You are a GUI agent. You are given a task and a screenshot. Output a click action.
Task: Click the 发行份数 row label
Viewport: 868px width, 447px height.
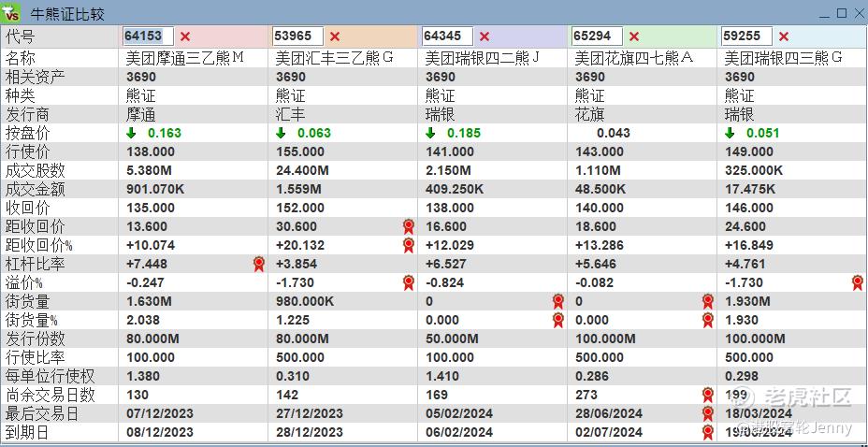[35, 339]
